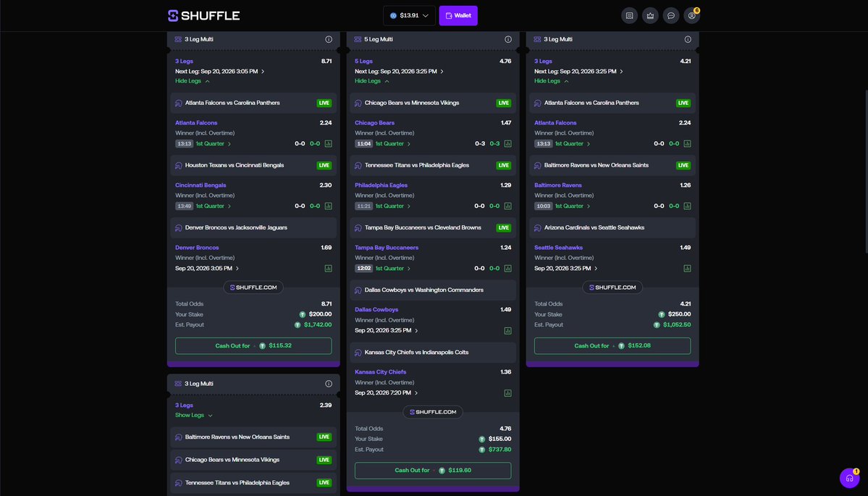Open Kansas City Chiefs vs Indianapolis Colts match
The width and height of the screenshot is (868, 496).
[433, 352]
